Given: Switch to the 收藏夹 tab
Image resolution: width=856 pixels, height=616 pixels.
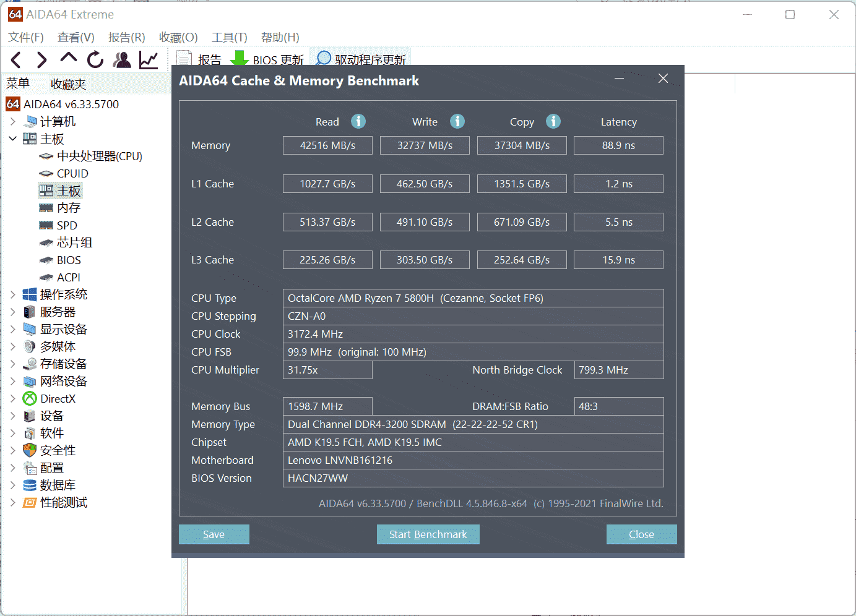Looking at the screenshot, I should click(x=68, y=84).
